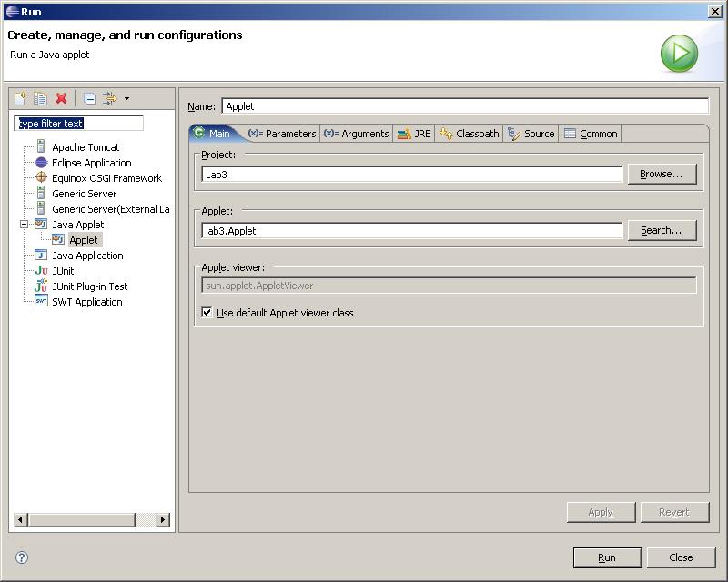Click the Name text field
Viewport: 728px width, 582px height.
pos(464,106)
